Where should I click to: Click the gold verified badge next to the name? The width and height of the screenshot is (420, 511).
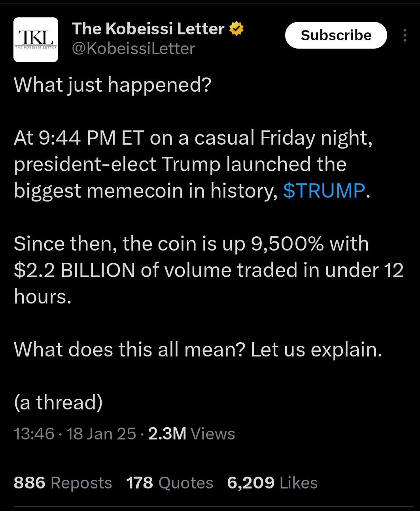click(236, 28)
